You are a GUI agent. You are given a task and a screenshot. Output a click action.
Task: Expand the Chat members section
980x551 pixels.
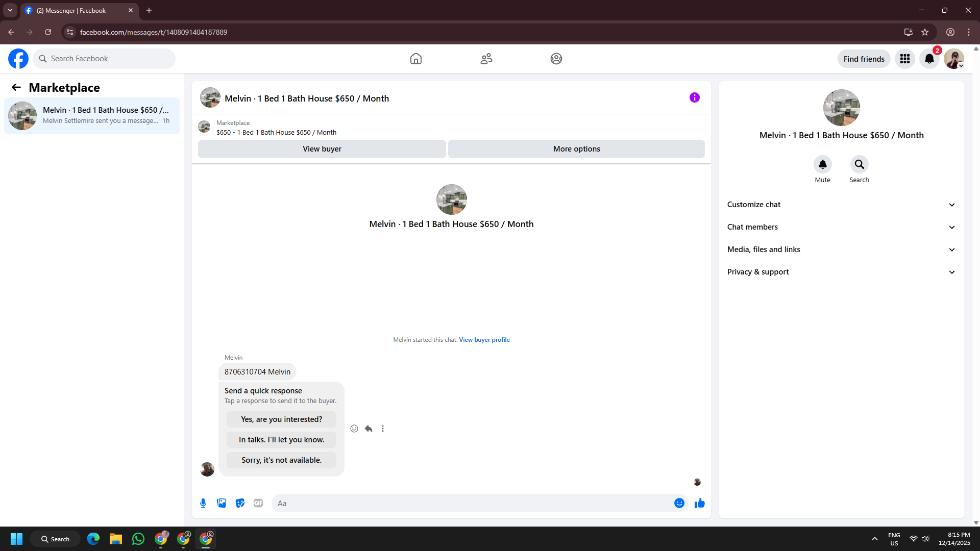pos(841,227)
